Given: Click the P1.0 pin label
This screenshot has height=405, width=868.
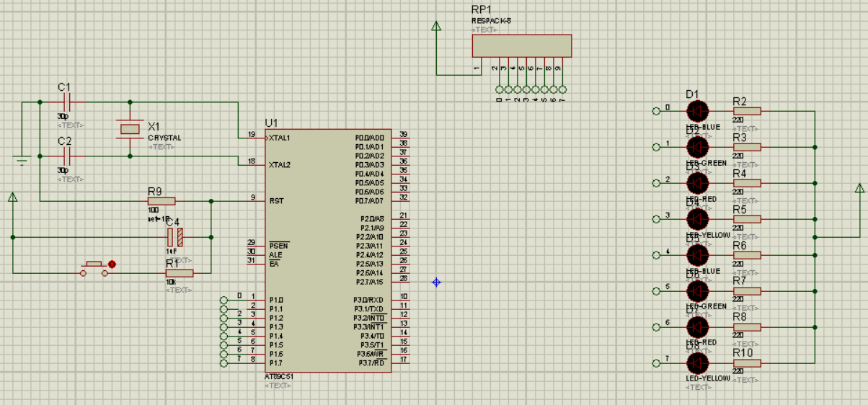Looking at the screenshot, I should pyautogui.click(x=276, y=300).
